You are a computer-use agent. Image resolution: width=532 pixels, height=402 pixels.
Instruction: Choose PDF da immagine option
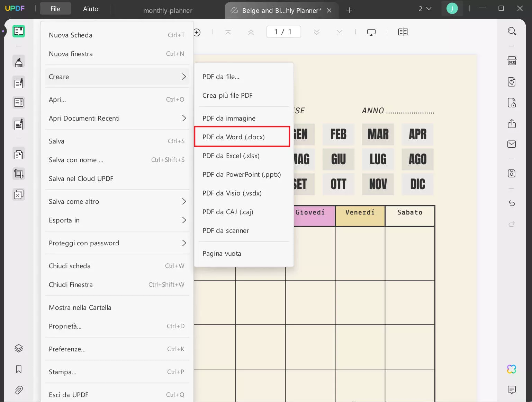(244, 118)
